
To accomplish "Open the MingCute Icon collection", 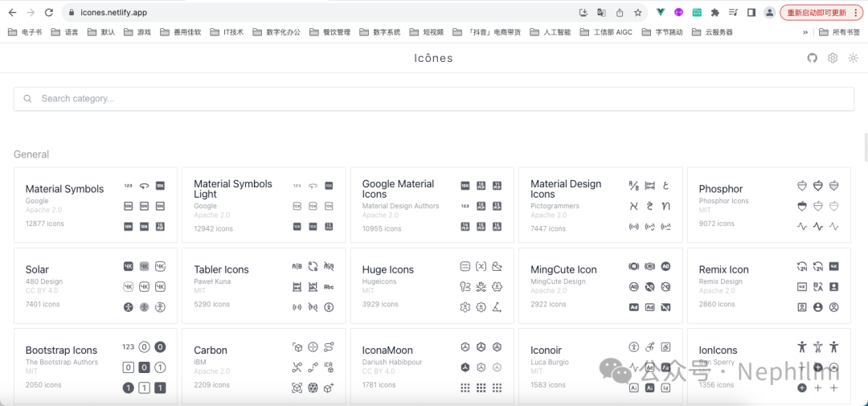I will (x=600, y=285).
